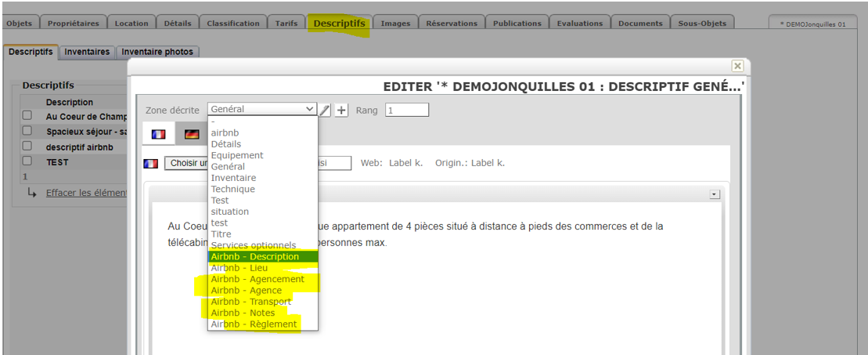Image resolution: width=868 pixels, height=355 pixels.
Task: Tick the checkbox for 'Au Coeur de Champ' row
Action: click(27, 116)
